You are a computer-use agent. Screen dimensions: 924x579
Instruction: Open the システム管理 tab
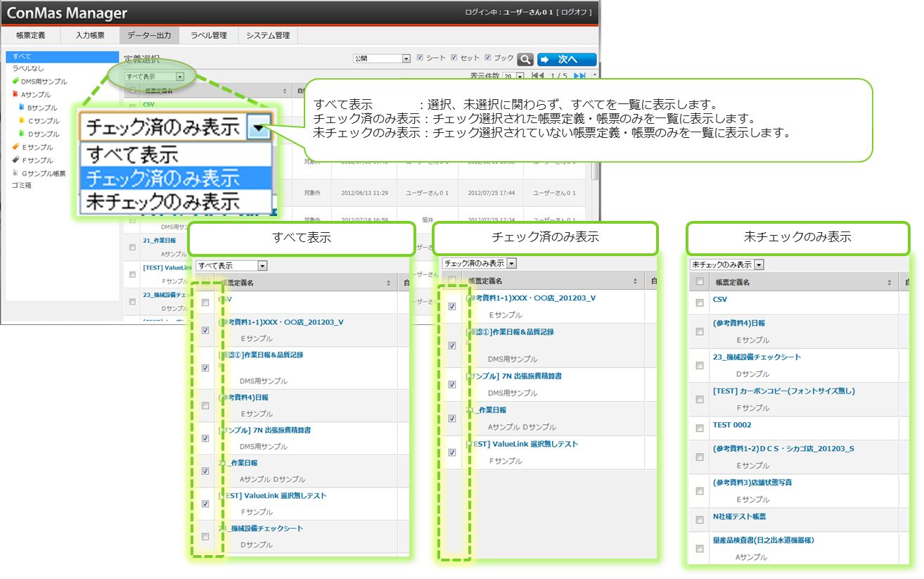[267, 35]
